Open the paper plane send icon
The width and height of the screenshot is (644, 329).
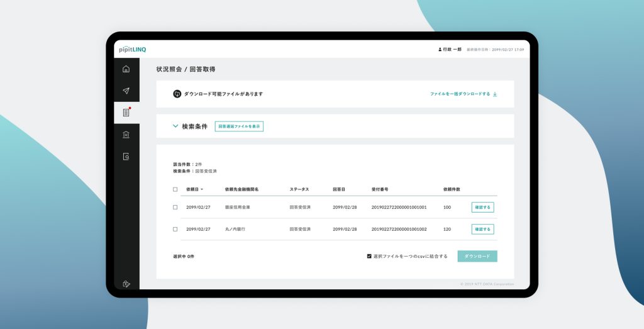(x=126, y=91)
